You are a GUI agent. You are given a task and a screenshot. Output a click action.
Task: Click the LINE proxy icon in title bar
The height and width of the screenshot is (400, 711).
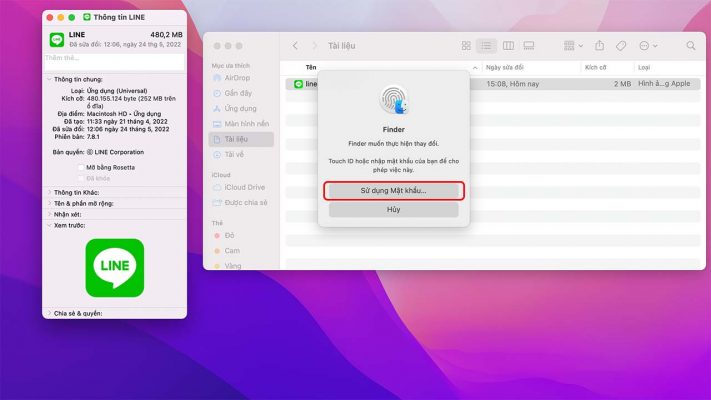87,17
